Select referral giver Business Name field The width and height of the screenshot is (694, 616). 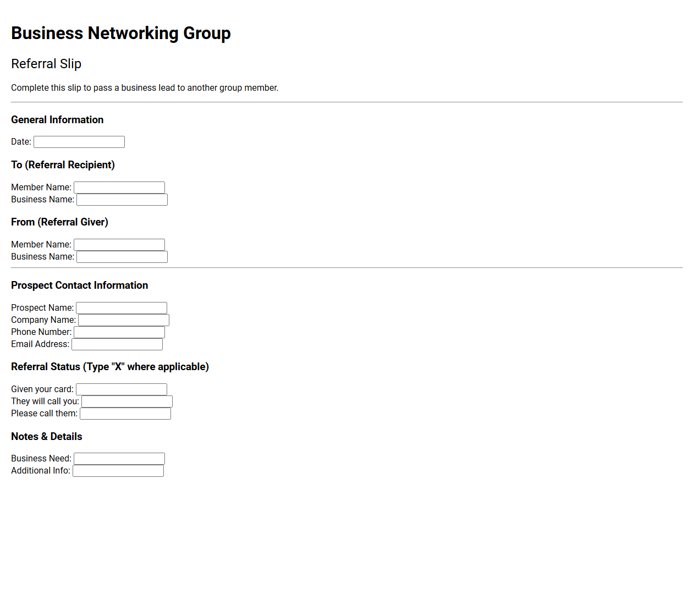click(122, 257)
